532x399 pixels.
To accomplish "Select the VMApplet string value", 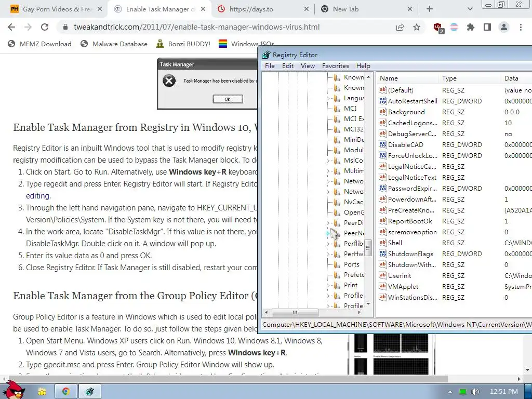I will (403, 287).
